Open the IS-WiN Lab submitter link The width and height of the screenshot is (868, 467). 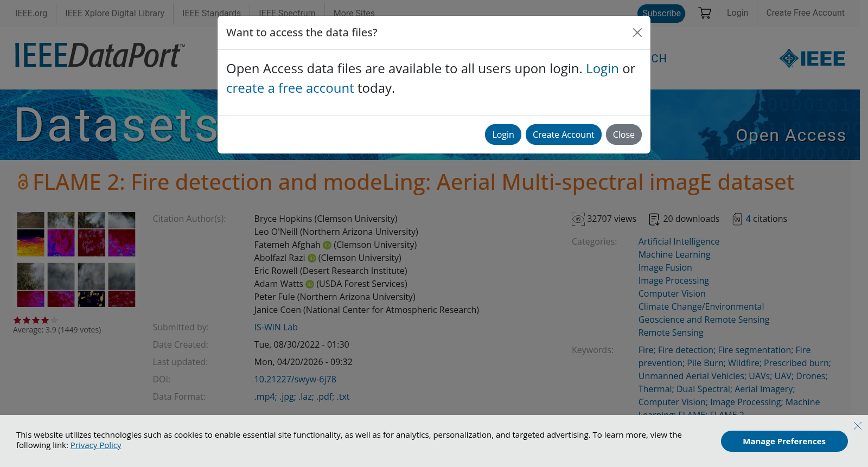click(x=276, y=328)
